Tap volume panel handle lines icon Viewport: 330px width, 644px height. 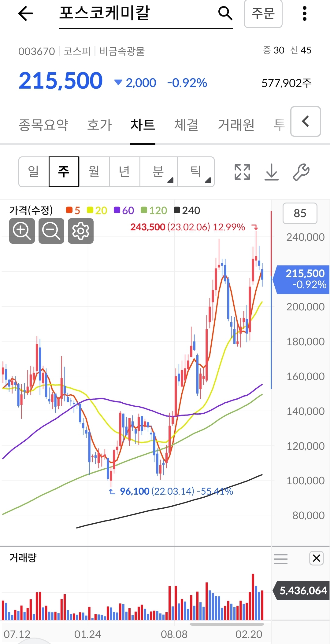[x=281, y=558]
